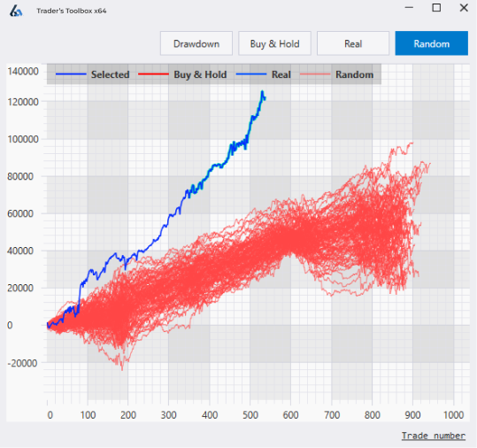
Task: Click the light red Random legend line swatch
Action: pos(315,74)
